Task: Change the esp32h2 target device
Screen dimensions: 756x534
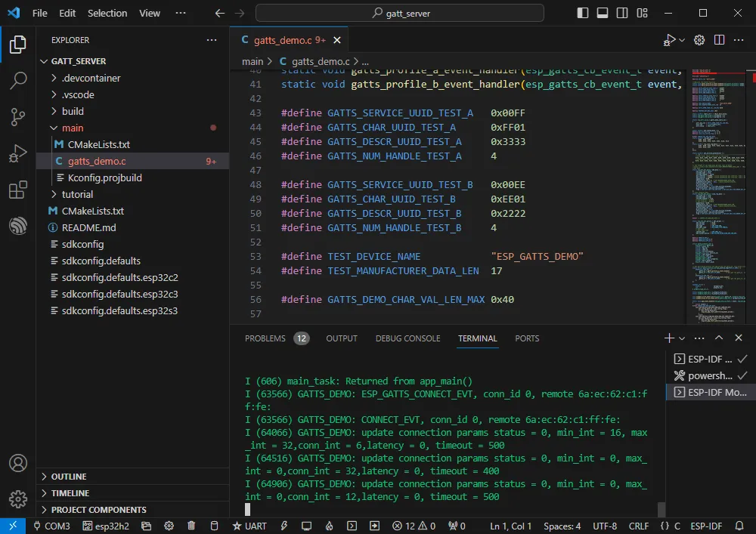Action: point(106,526)
